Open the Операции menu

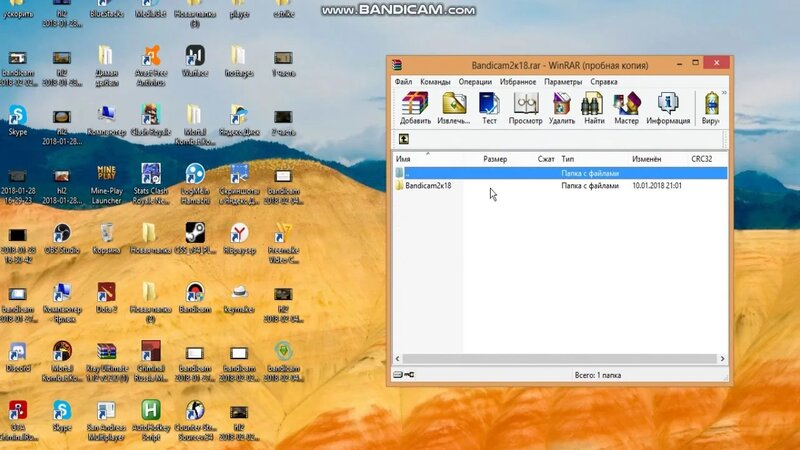coord(475,82)
